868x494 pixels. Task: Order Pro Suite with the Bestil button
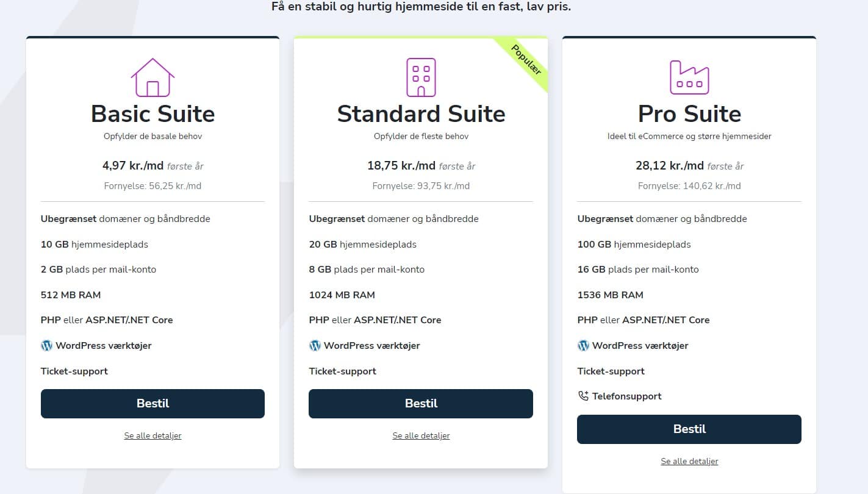(x=689, y=429)
